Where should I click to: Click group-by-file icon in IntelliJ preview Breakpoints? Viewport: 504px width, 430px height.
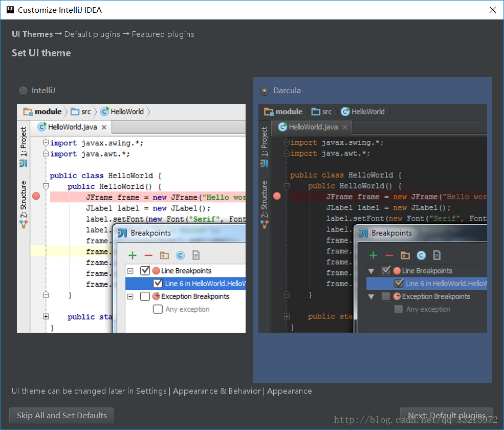pos(196,255)
